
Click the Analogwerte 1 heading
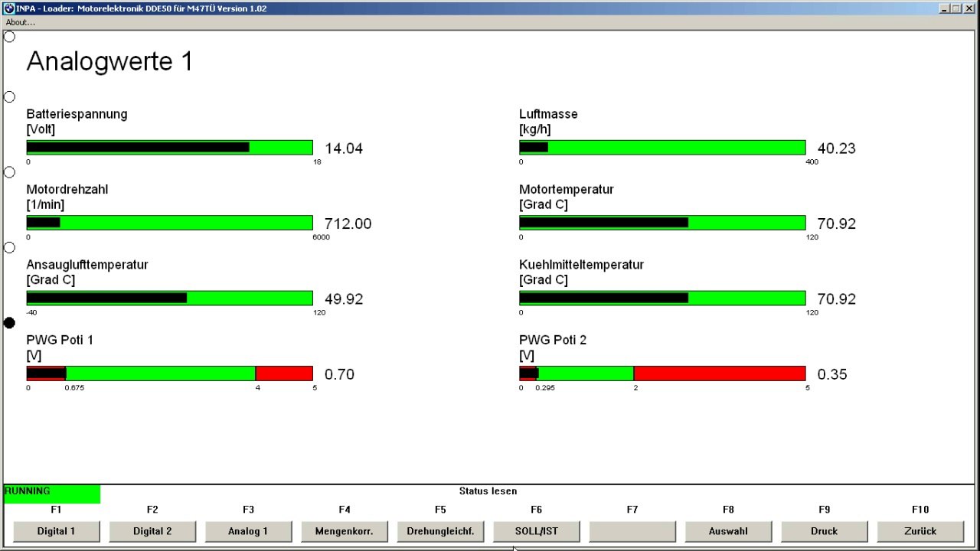109,61
